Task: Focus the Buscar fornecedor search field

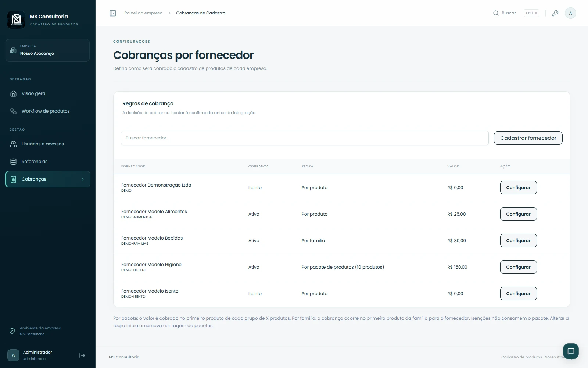Action: tap(305, 138)
